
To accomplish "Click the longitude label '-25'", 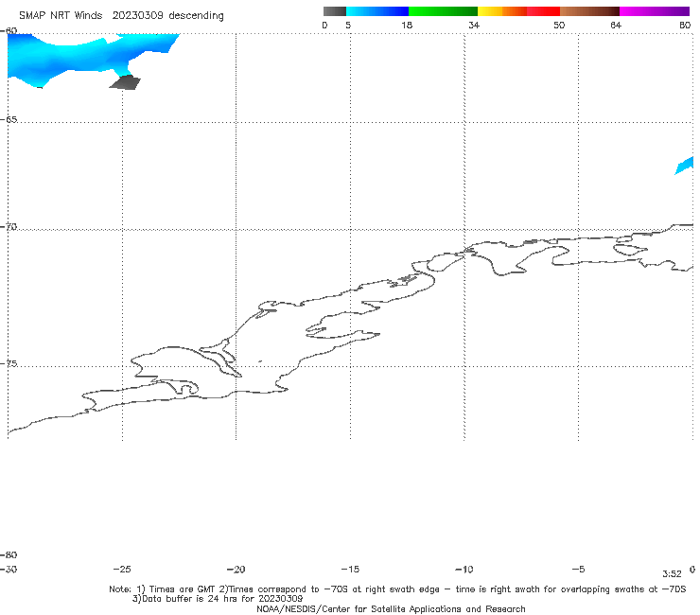I will [122, 569].
